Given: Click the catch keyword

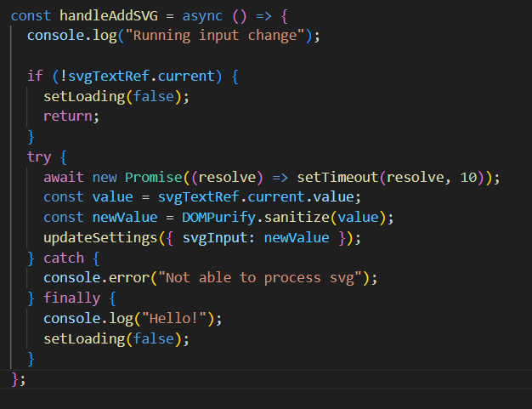Looking at the screenshot, I should coord(64,258).
